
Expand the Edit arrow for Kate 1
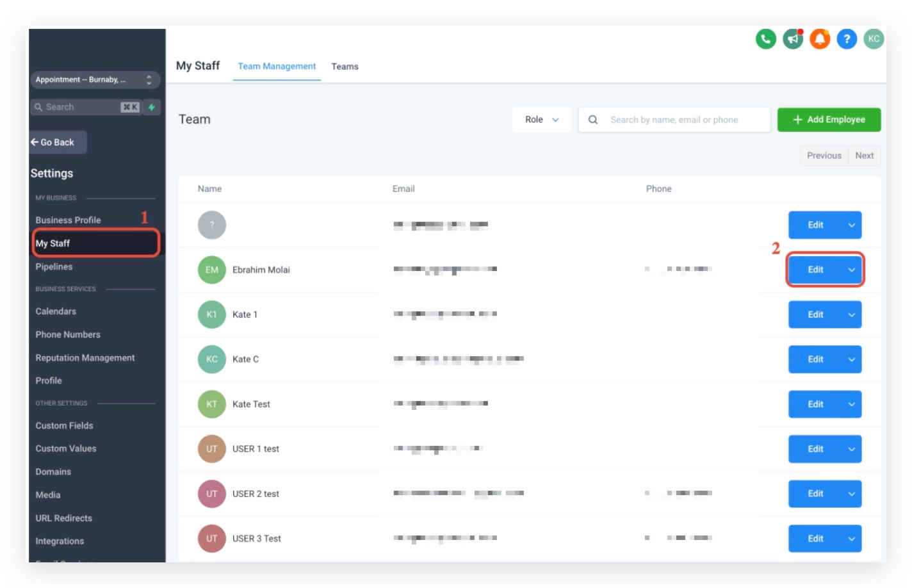pyautogui.click(x=852, y=314)
